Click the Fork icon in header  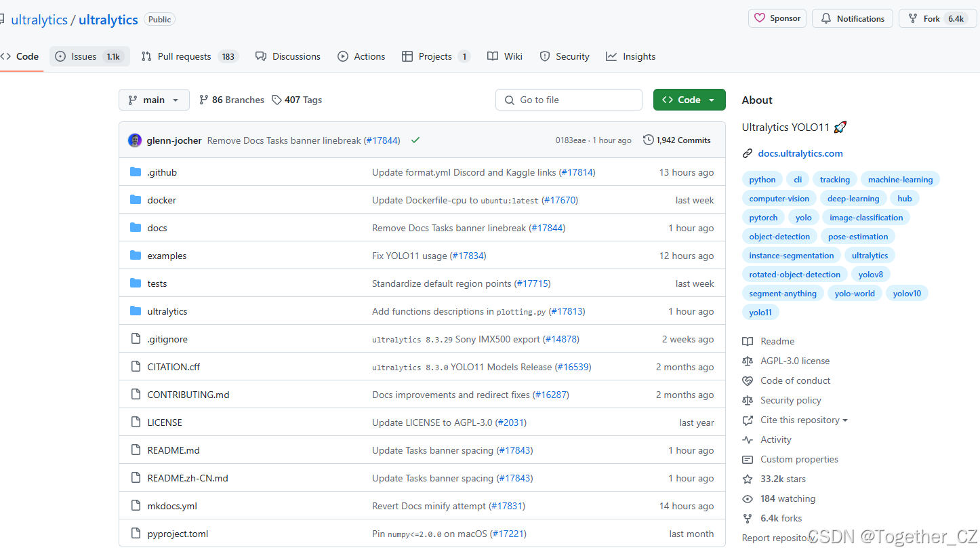click(x=913, y=18)
